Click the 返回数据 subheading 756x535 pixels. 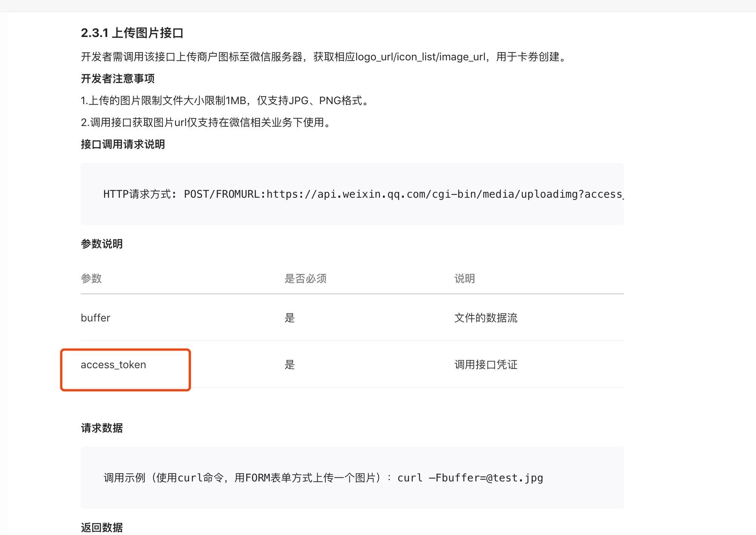(101, 527)
